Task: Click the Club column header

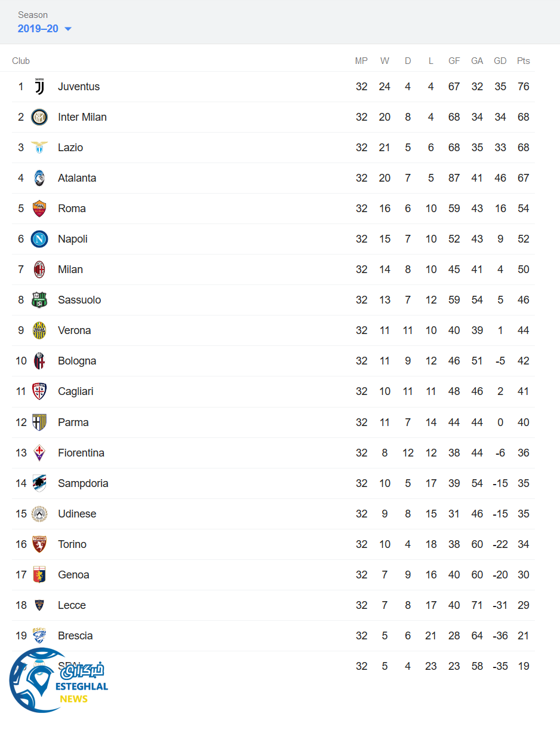Action: pos(21,61)
